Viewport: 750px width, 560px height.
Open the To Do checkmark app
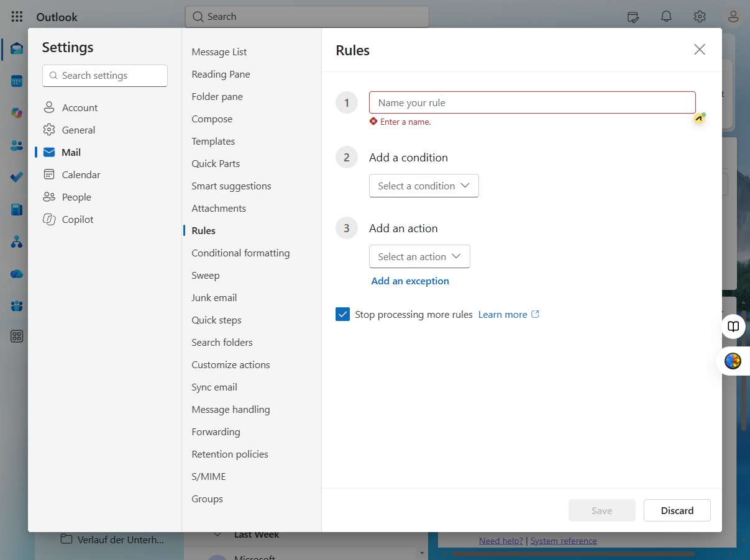(17, 177)
